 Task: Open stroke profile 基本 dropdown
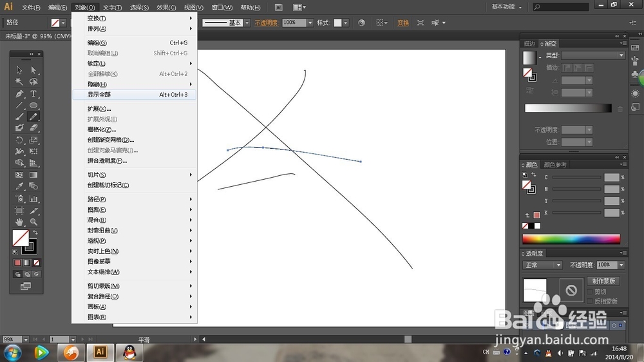pyautogui.click(x=247, y=23)
